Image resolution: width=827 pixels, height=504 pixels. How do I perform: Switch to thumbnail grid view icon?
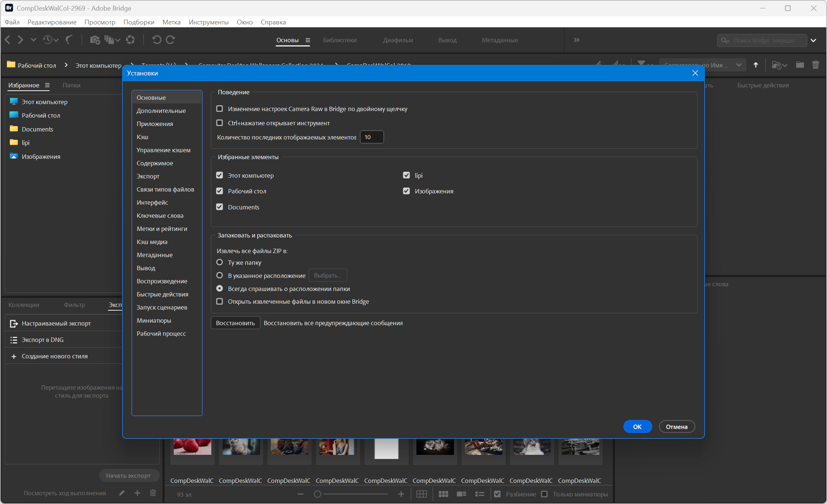click(x=443, y=494)
